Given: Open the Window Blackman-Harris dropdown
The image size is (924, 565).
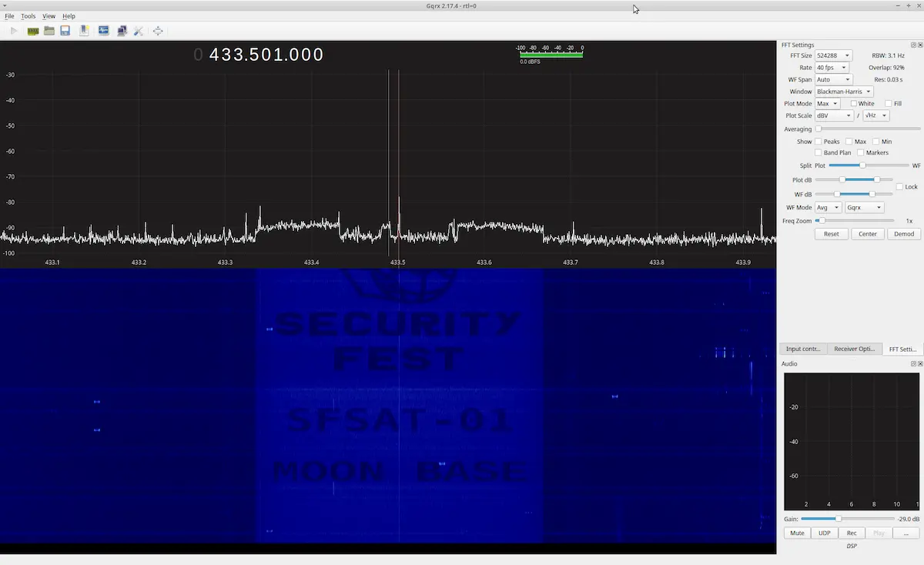Looking at the screenshot, I should (x=844, y=92).
